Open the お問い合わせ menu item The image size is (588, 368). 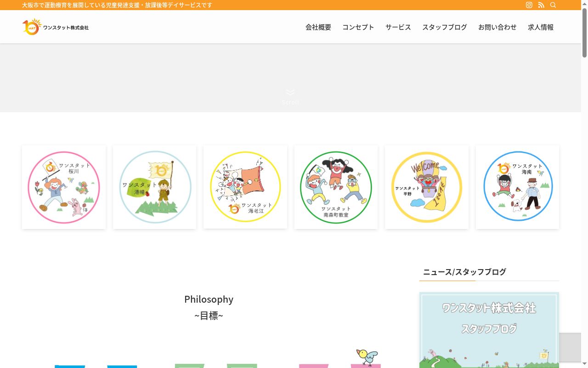[498, 27]
